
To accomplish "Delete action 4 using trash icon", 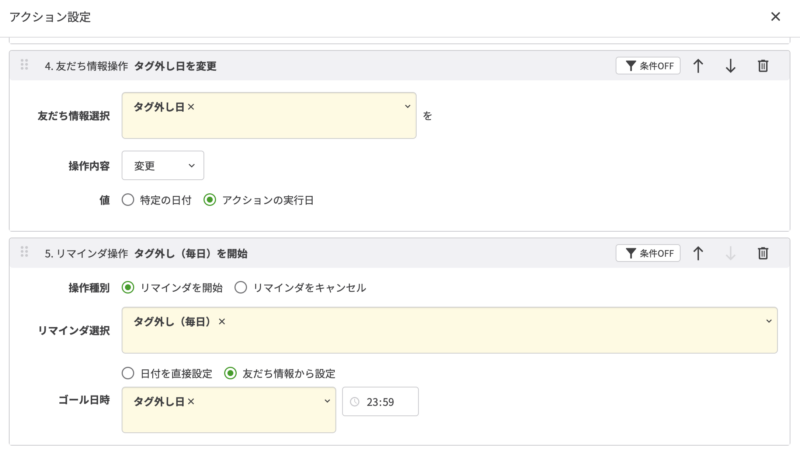I will pos(763,66).
